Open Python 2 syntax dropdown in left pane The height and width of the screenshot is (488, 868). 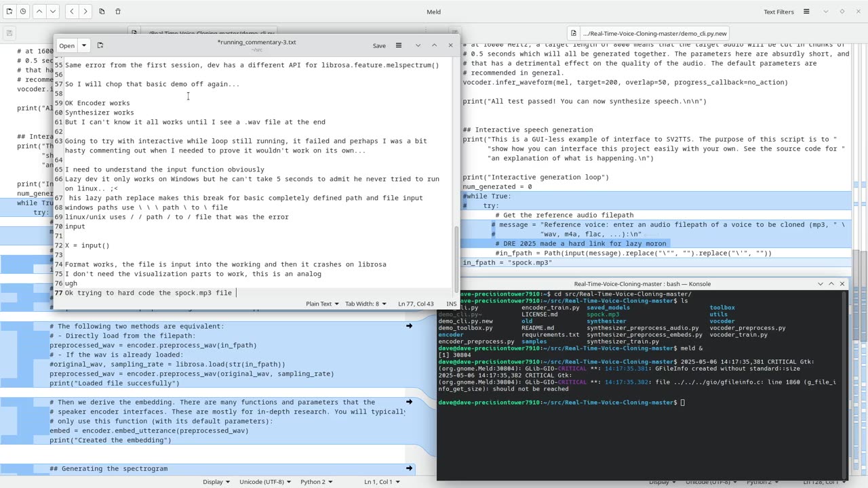pyautogui.click(x=316, y=482)
